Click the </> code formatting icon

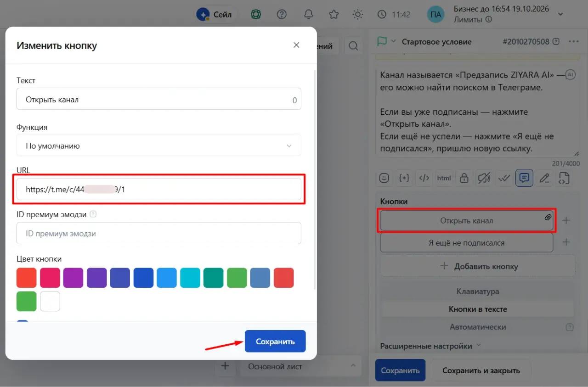(x=424, y=178)
